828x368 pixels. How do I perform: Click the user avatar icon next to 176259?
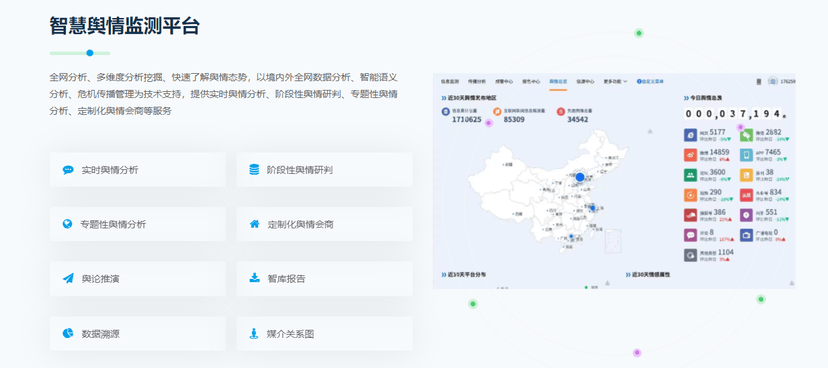click(x=773, y=81)
